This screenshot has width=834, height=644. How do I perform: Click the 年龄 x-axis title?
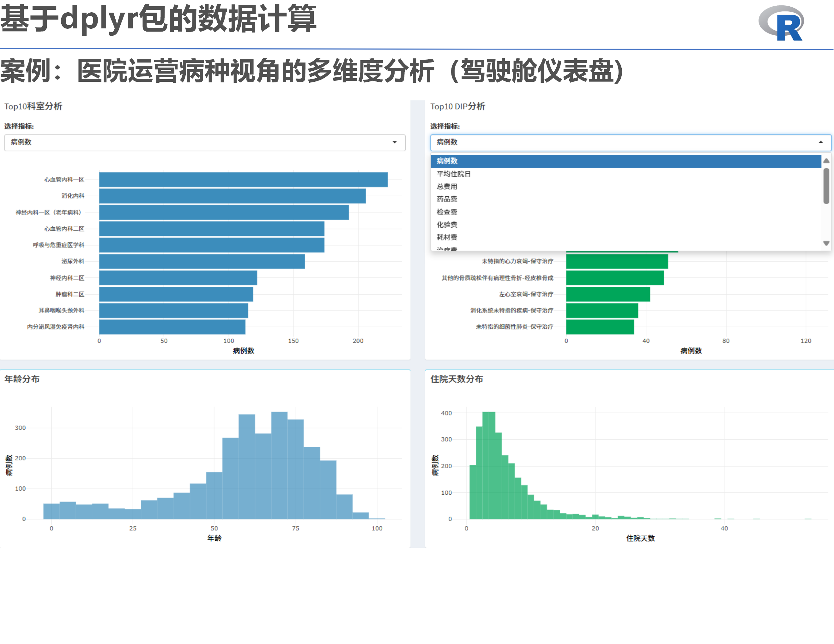point(214,538)
